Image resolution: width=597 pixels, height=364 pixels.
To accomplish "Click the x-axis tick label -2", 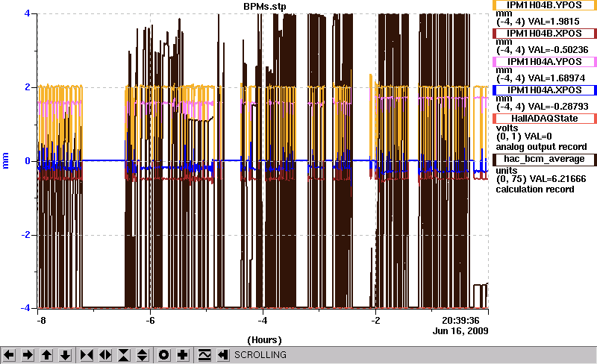I will [x=375, y=321].
